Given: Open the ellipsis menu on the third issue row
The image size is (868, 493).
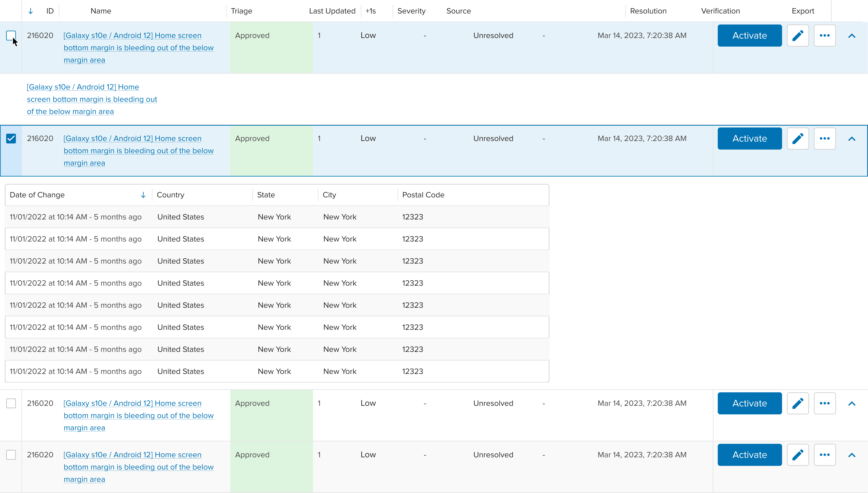Looking at the screenshot, I should tap(825, 403).
